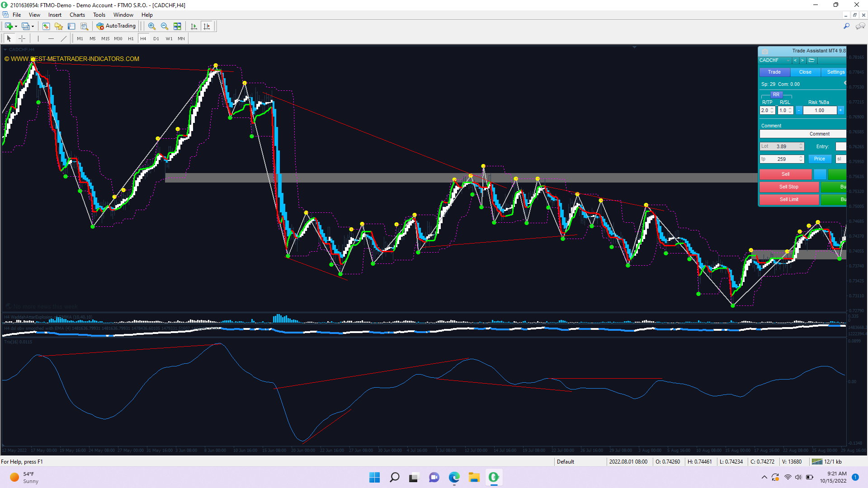
Task: Click the Tile Windows icon
Action: (177, 26)
